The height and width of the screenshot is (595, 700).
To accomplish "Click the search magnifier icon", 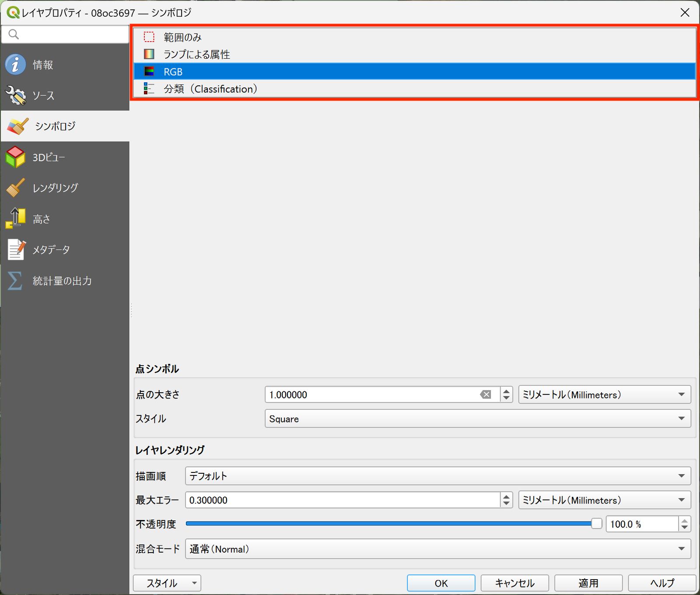I will (x=14, y=34).
